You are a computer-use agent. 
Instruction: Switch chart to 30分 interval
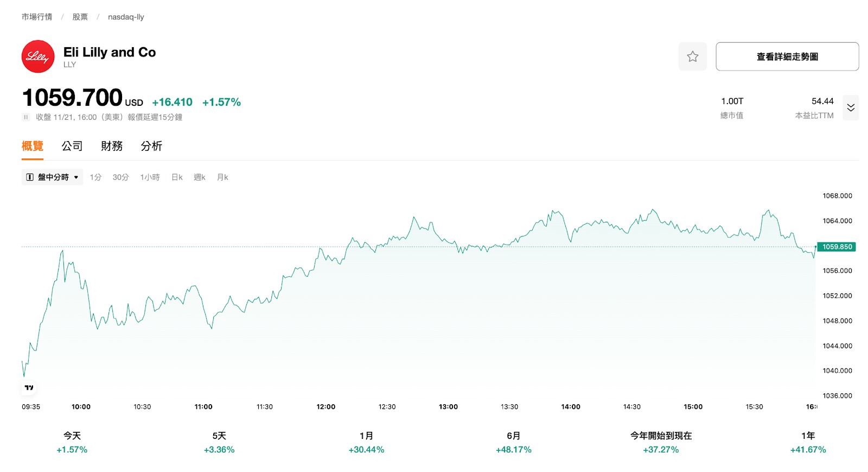120,177
